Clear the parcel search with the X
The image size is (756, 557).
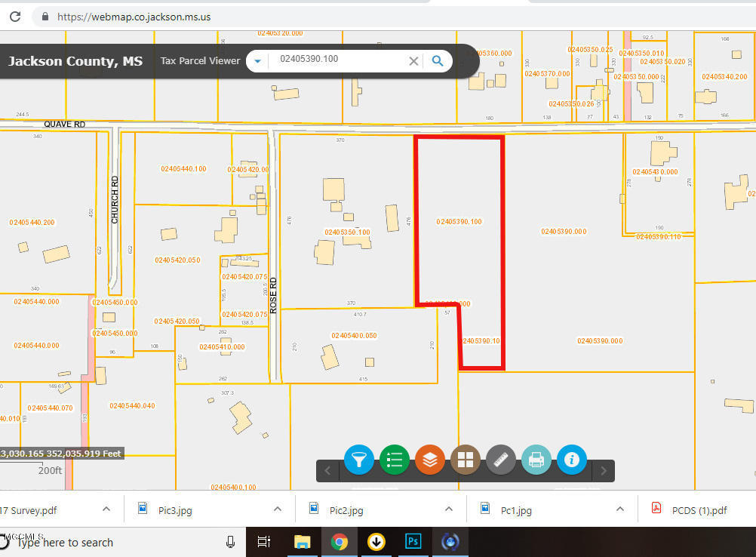point(413,61)
